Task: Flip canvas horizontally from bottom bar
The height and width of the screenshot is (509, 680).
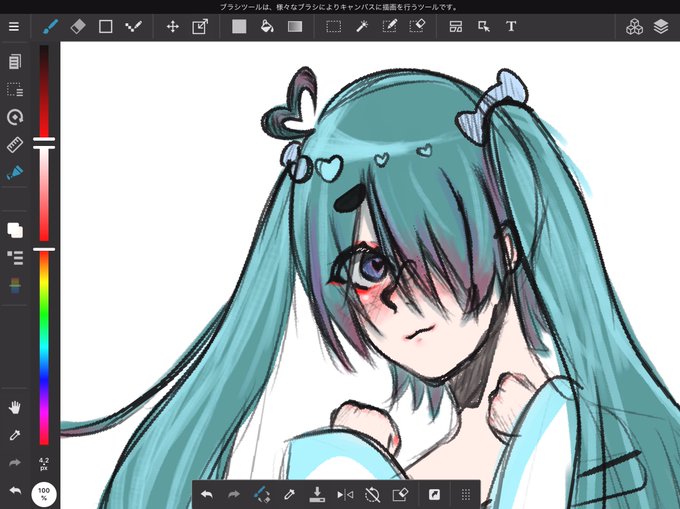Action: 345,494
